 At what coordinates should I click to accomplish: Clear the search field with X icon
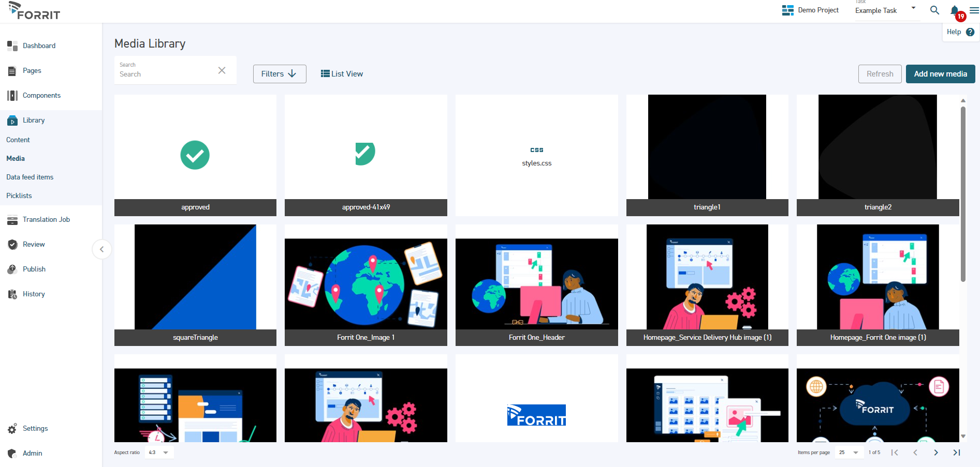[222, 70]
